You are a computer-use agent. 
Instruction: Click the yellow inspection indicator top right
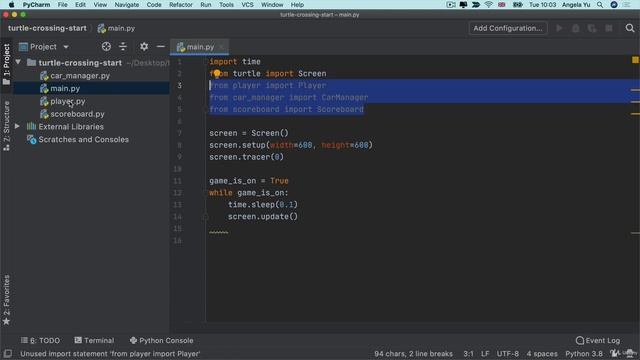click(x=635, y=60)
